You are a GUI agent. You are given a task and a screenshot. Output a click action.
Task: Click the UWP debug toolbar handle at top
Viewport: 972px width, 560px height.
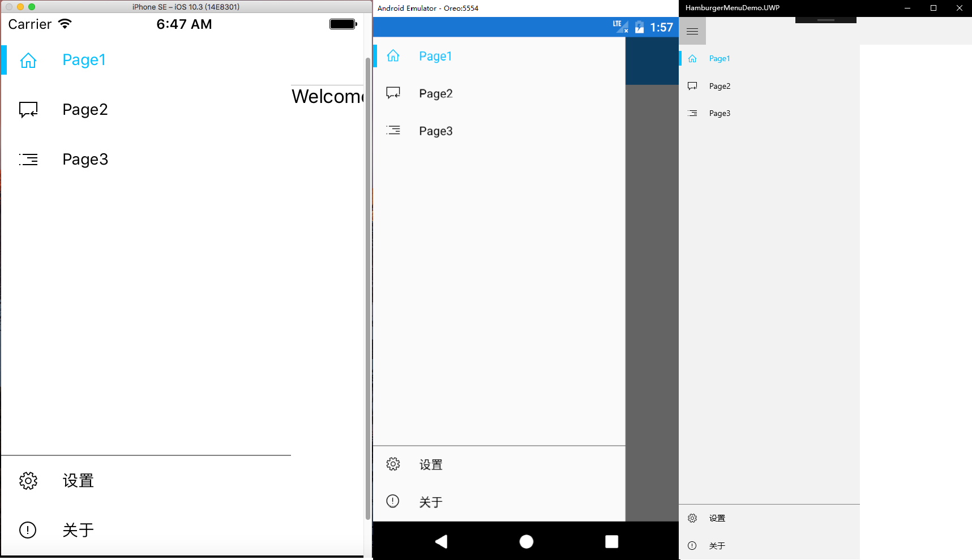(826, 20)
